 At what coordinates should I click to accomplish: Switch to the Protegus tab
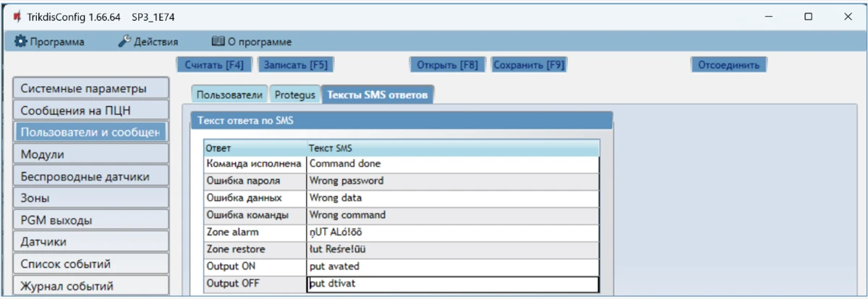[x=294, y=95]
